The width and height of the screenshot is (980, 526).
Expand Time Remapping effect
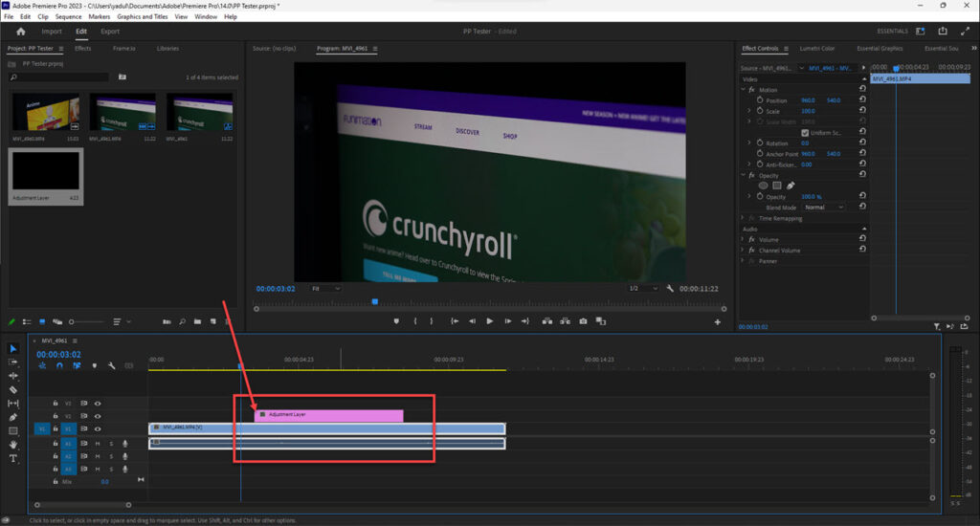tap(743, 218)
